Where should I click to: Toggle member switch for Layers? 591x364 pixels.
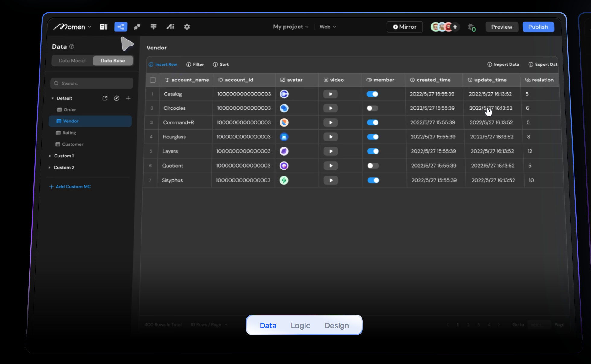(x=373, y=151)
